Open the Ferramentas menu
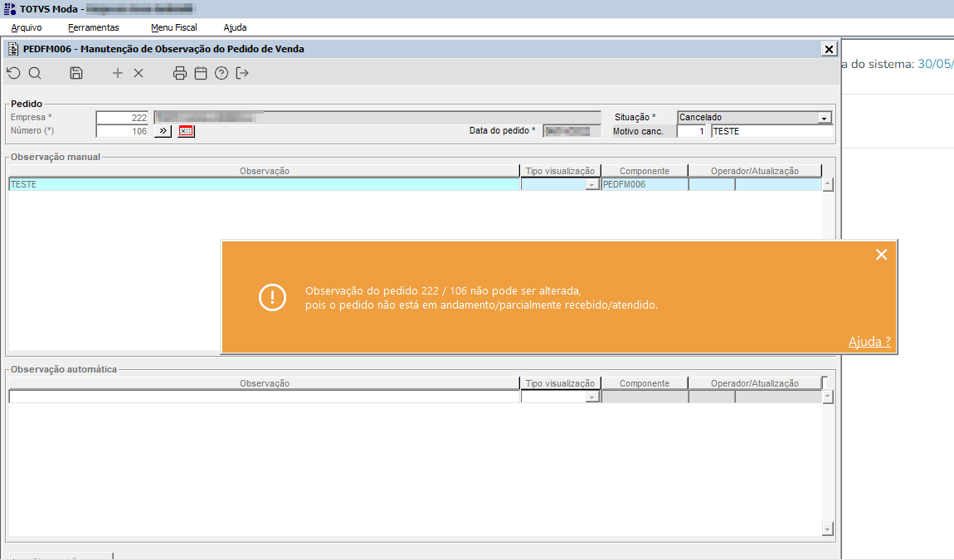Image resolution: width=954 pixels, height=560 pixels. 94,27
